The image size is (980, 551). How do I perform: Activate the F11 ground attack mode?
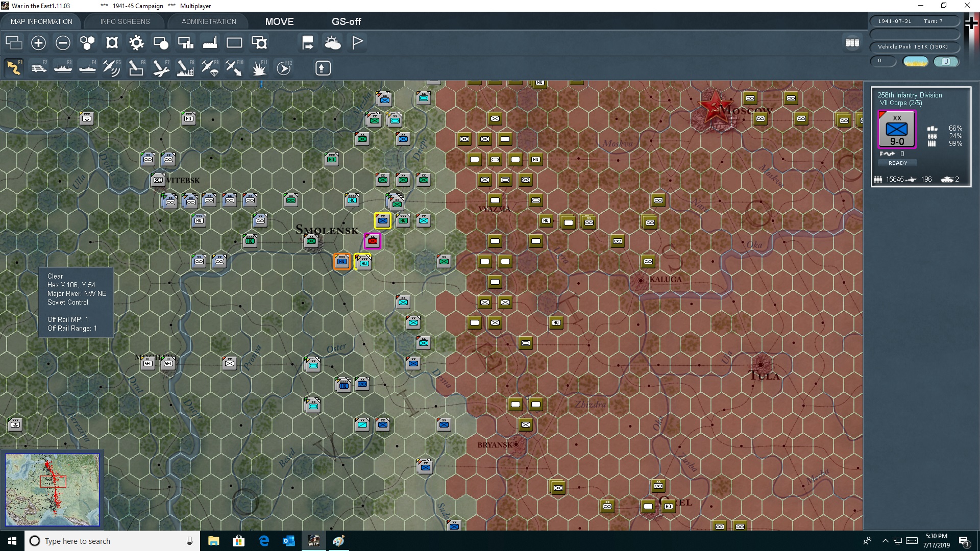click(259, 68)
